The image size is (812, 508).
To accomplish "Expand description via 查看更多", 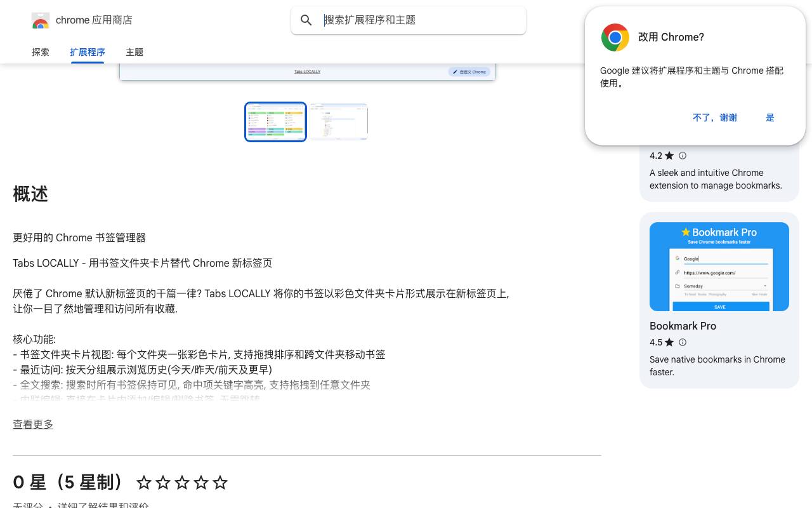I will coord(33,424).
